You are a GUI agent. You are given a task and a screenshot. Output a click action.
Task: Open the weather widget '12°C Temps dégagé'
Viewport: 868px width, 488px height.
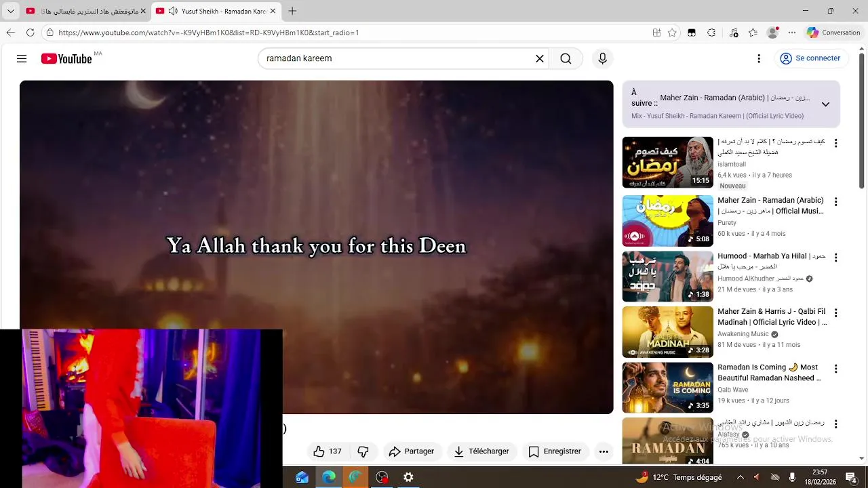pyautogui.click(x=678, y=477)
